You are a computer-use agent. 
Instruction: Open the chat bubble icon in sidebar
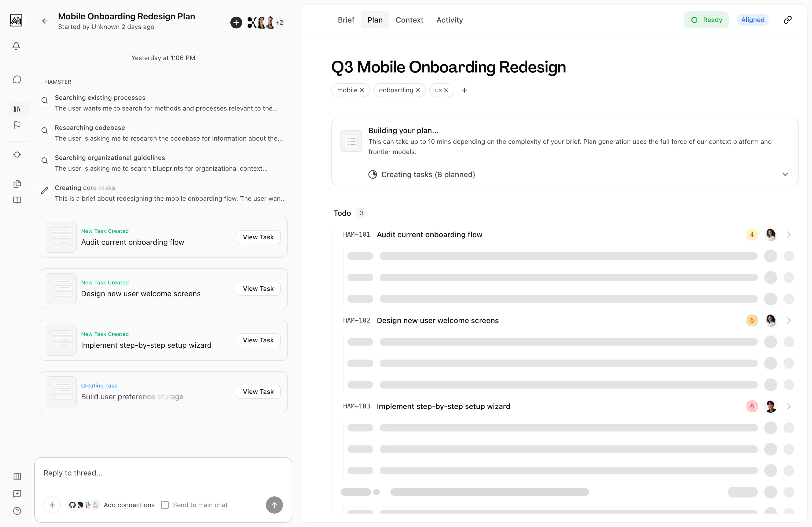17,79
